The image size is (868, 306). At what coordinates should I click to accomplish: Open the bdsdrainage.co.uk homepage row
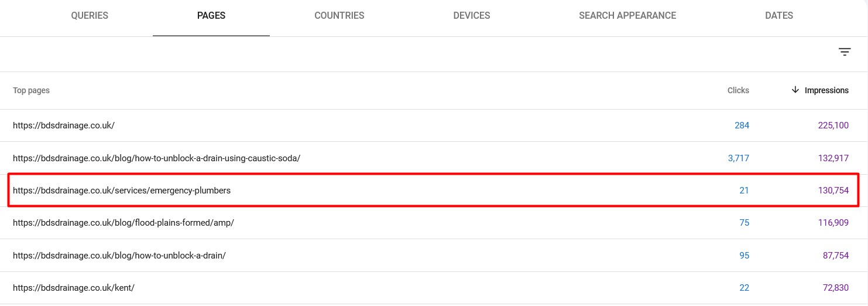pyautogui.click(x=434, y=125)
